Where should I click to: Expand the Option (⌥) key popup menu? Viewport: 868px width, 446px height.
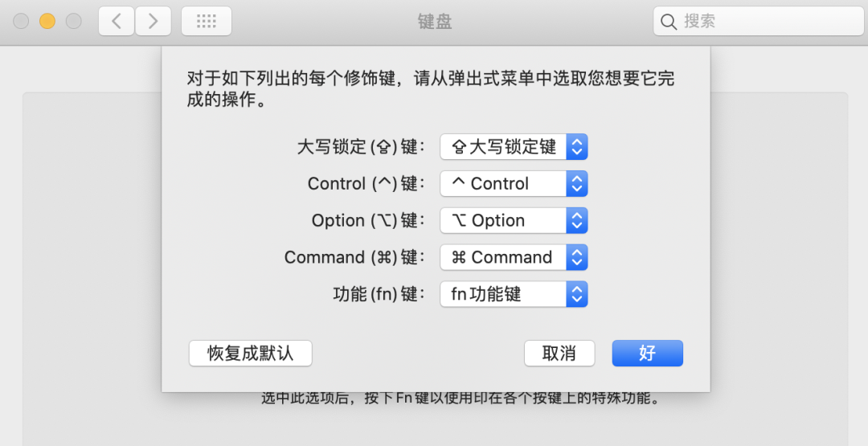click(504, 221)
